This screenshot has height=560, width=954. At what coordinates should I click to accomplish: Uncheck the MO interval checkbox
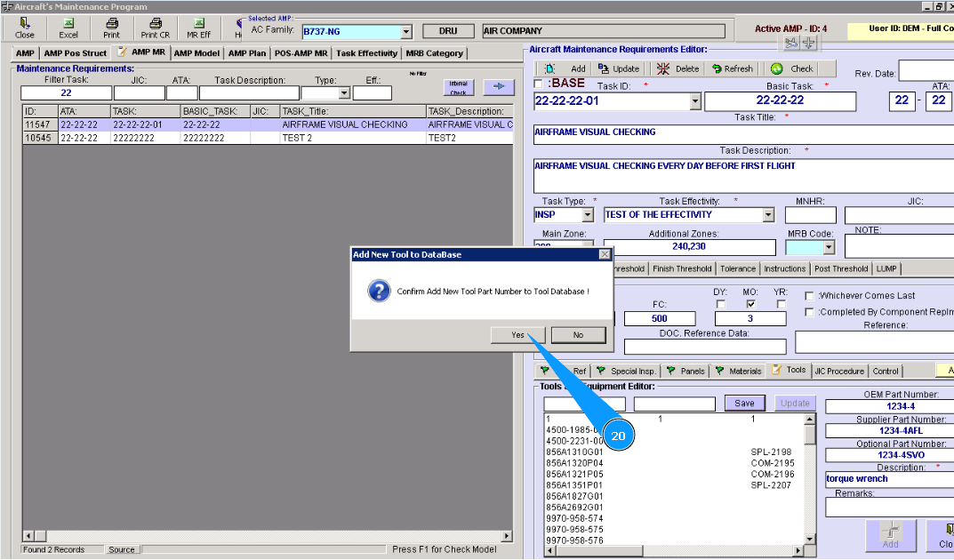[750, 304]
